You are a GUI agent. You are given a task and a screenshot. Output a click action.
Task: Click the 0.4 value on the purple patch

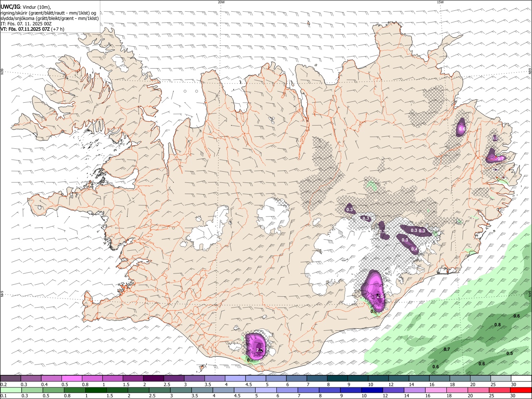(414, 249)
